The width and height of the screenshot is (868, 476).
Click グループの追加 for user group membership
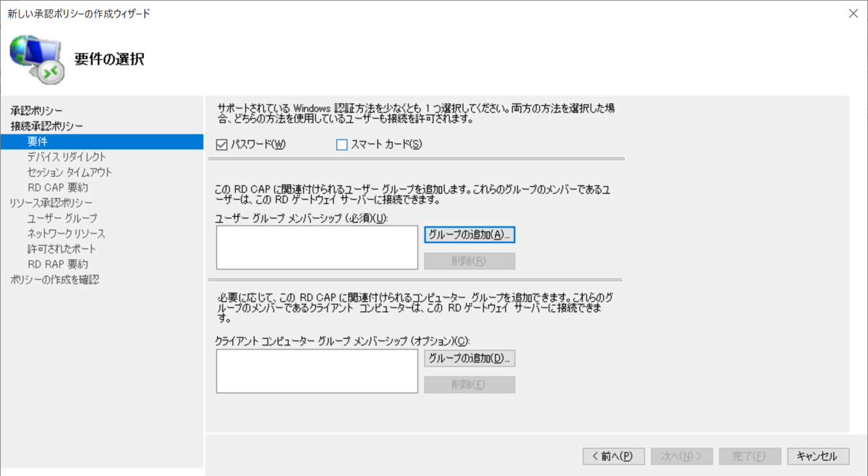[469, 234]
